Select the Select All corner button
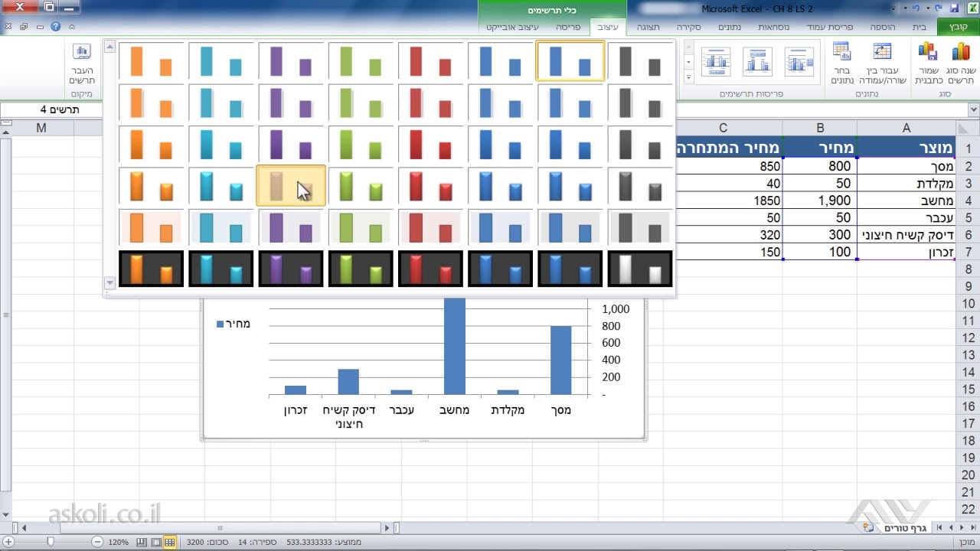Image resolution: width=980 pixels, height=551 pixels. click(969, 128)
